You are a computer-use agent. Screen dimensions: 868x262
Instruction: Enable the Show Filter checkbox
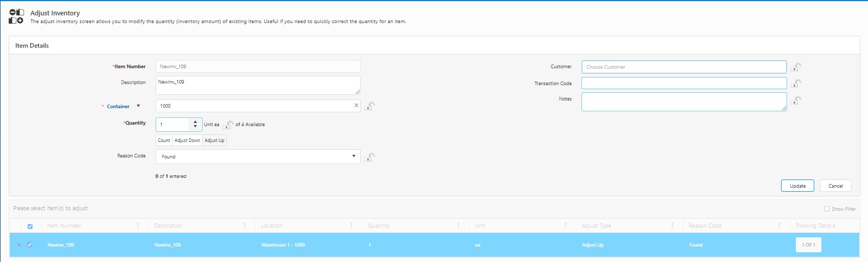[827, 209]
